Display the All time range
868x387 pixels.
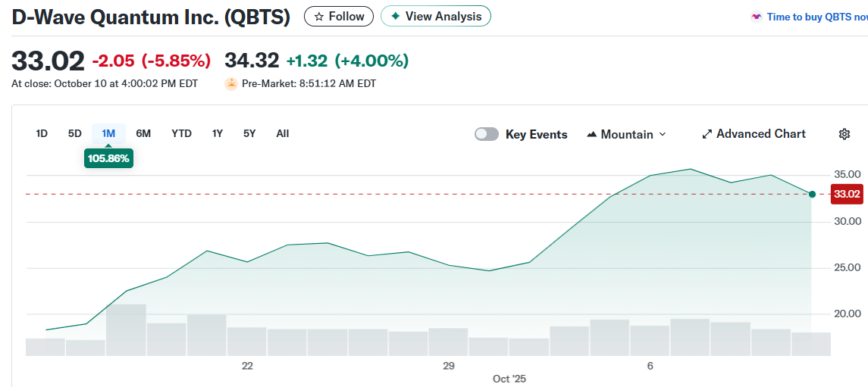pyautogui.click(x=282, y=134)
